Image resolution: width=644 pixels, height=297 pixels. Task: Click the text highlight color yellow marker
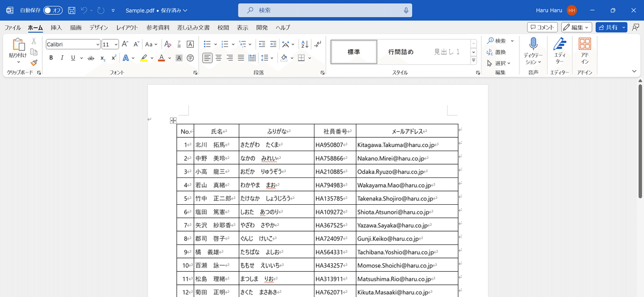pyautogui.click(x=144, y=58)
